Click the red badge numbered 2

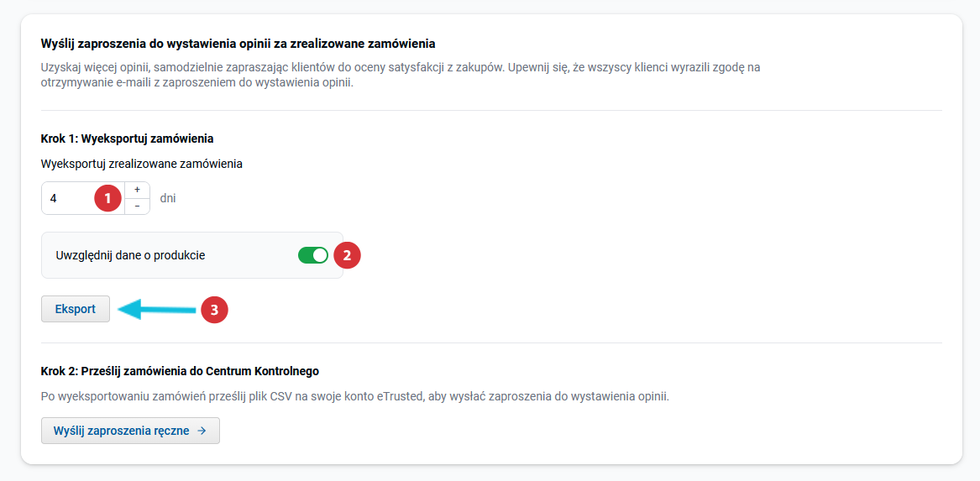click(348, 255)
